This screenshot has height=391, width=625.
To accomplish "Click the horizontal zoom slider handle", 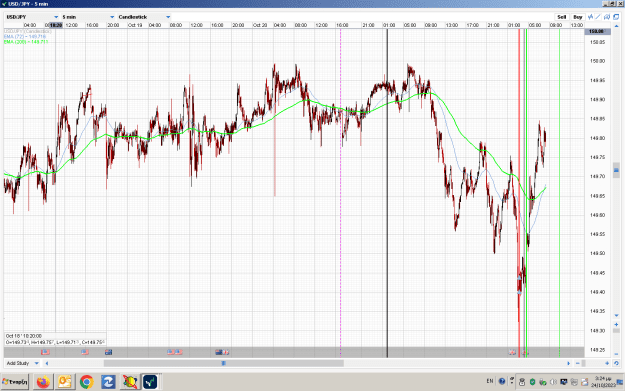I will [584, 363].
